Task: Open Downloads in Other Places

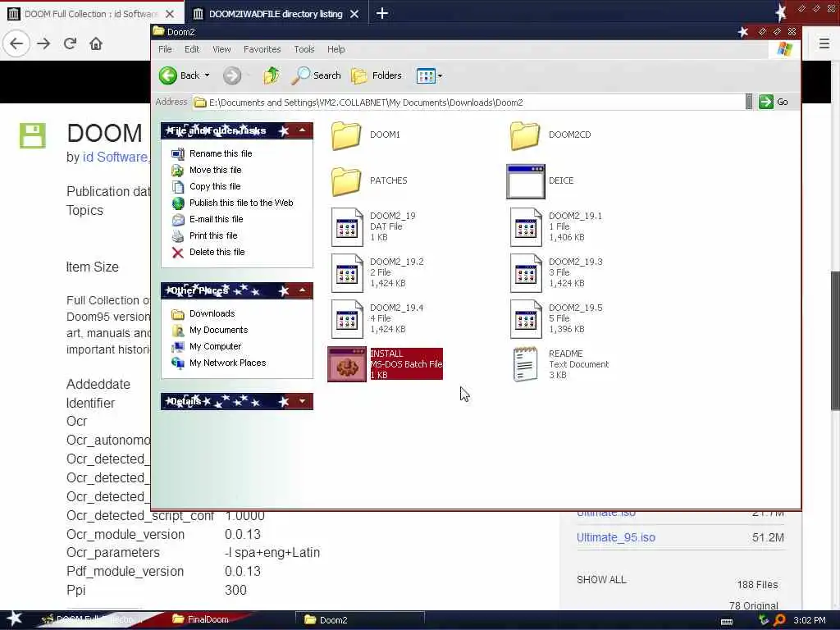Action: [x=212, y=313]
